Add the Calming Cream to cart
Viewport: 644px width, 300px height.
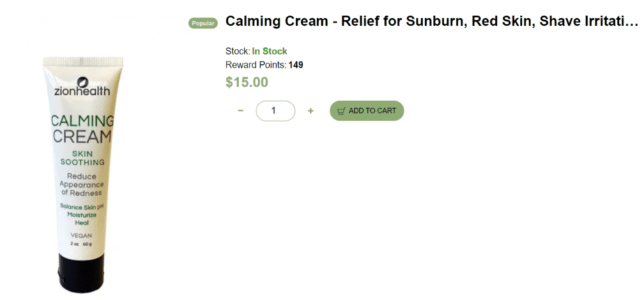[x=367, y=110]
